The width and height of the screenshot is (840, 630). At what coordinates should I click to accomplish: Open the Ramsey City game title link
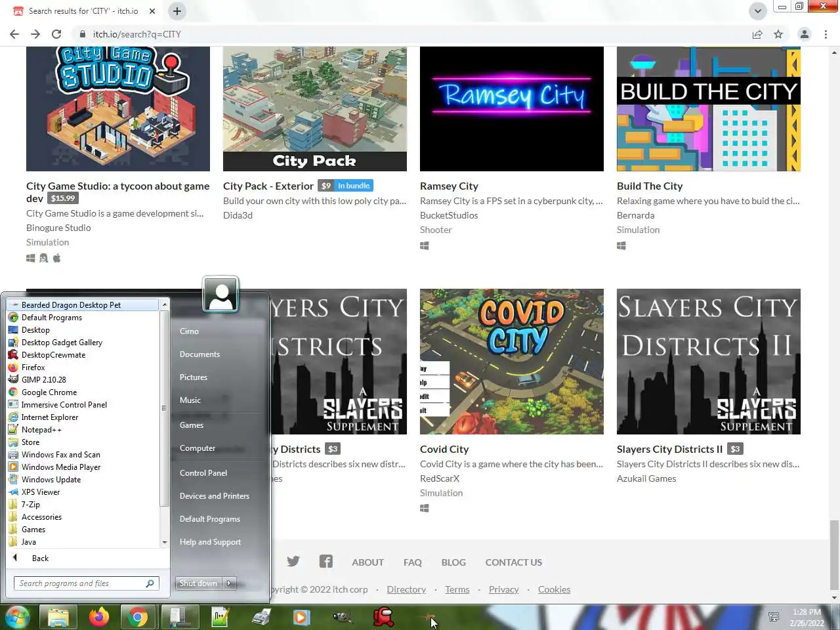[x=449, y=186]
